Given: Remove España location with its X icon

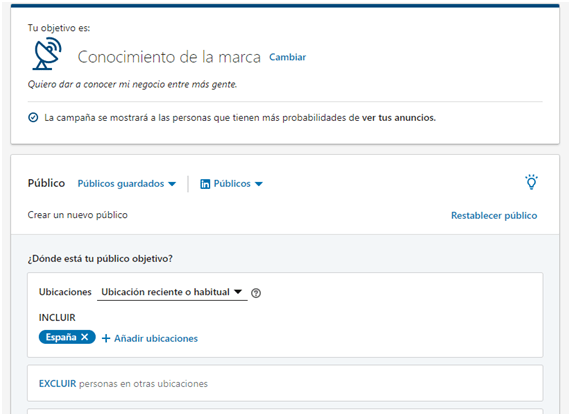Looking at the screenshot, I should pos(84,337).
